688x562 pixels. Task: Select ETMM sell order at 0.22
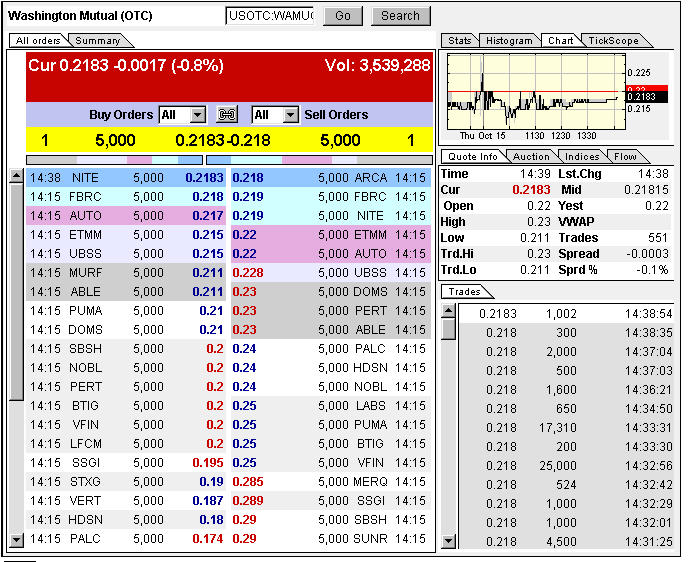click(331, 235)
